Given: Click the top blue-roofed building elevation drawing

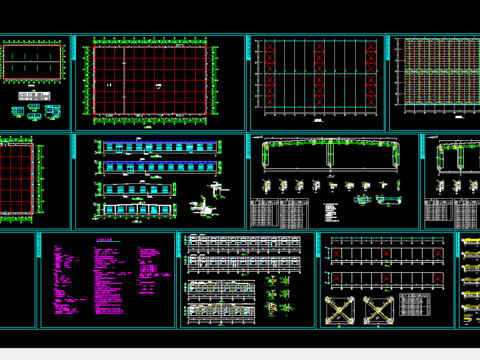Looking at the screenshot, I should (159, 147).
